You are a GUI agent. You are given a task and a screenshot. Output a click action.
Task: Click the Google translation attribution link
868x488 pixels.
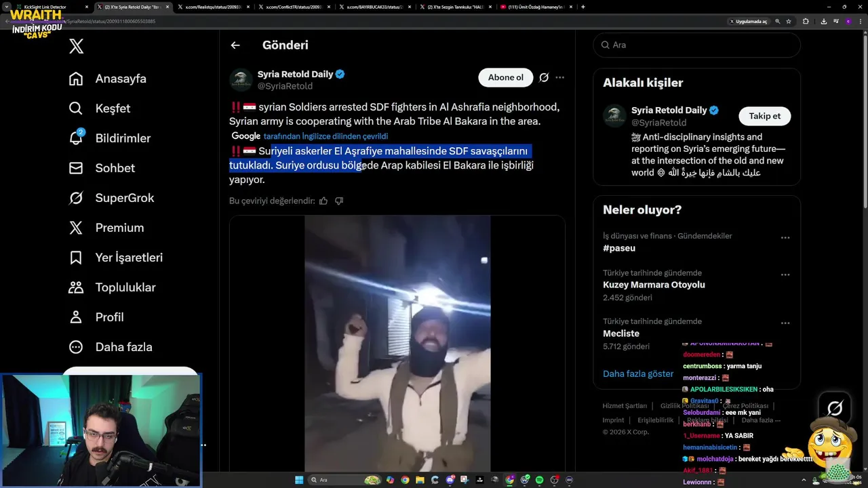(x=325, y=136)
